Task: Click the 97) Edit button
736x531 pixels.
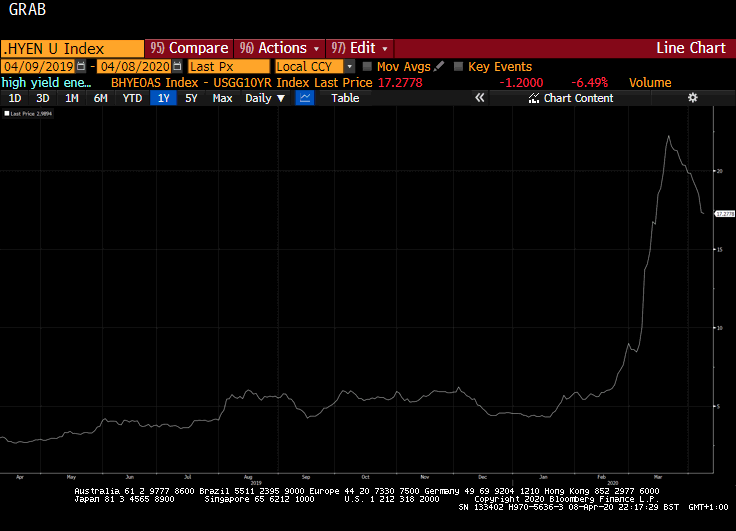Action: click(359, 48)
